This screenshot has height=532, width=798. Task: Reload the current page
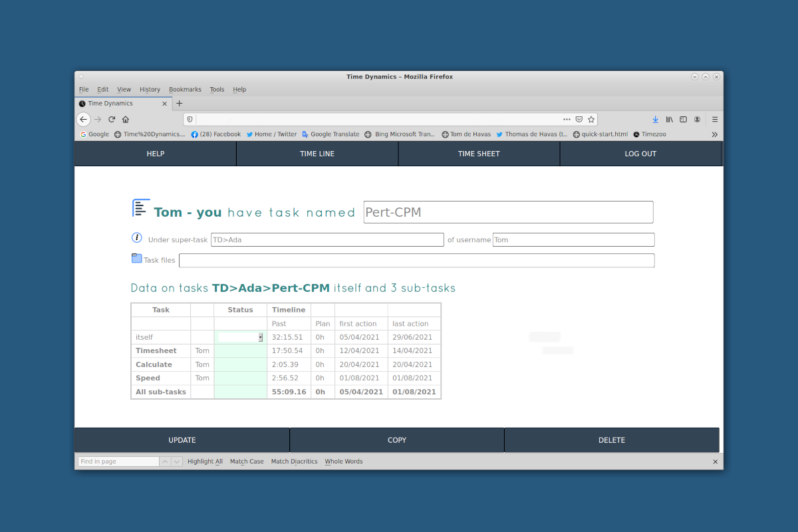[x=112, y=119]
